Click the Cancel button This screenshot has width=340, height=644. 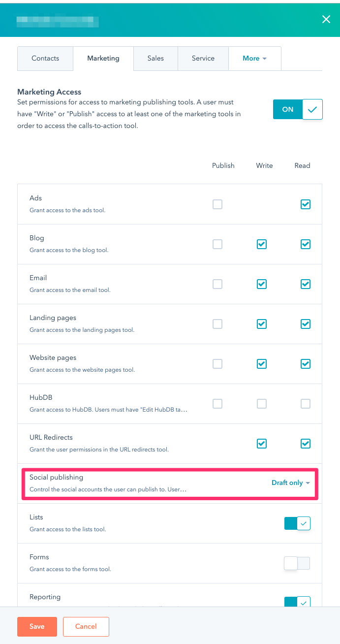(86, 627)
